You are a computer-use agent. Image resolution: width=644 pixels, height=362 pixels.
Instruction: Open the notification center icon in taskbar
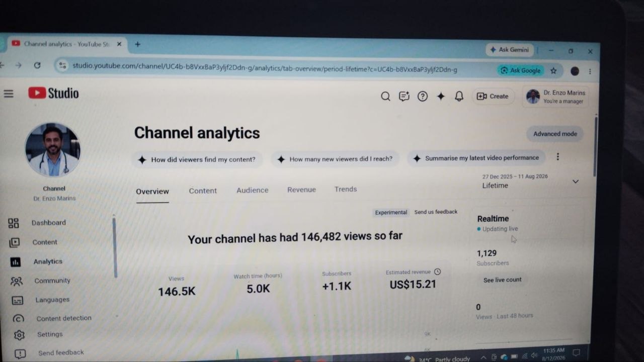pyautogui.click(x=577, y=352)
